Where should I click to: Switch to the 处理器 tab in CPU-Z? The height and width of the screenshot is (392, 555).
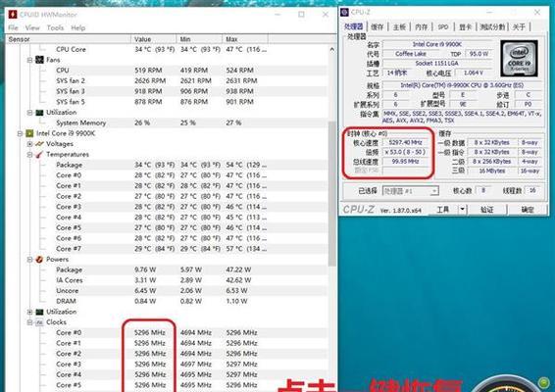(x=354, y=26)
